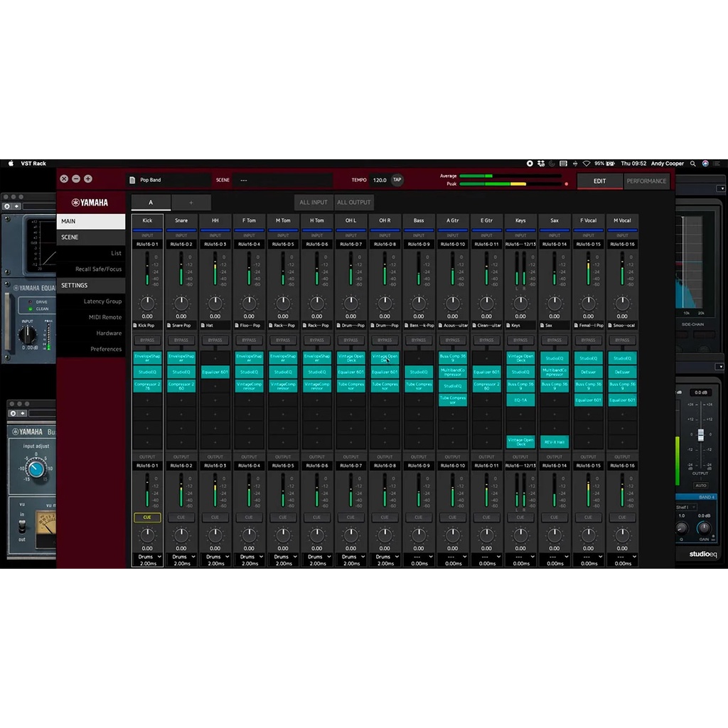Open output routing RUio16-D 9 on Bass
This screenshot has width=728, height=728.
(x=418, y=466)
